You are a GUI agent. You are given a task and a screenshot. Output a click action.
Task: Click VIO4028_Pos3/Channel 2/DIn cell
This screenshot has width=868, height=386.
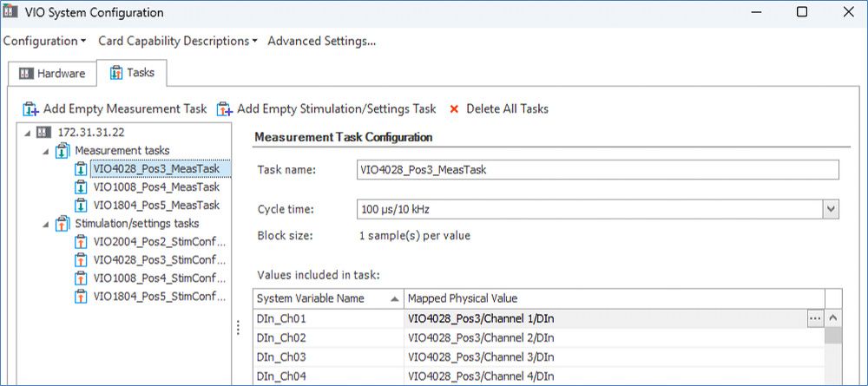(x=615, y=338)
